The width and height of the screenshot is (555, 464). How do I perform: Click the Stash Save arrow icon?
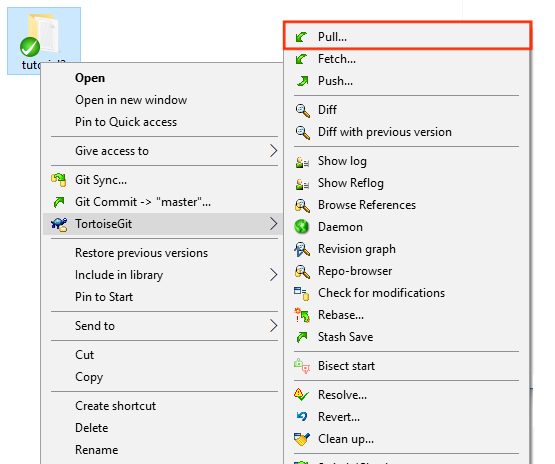(x=302, y=337)
